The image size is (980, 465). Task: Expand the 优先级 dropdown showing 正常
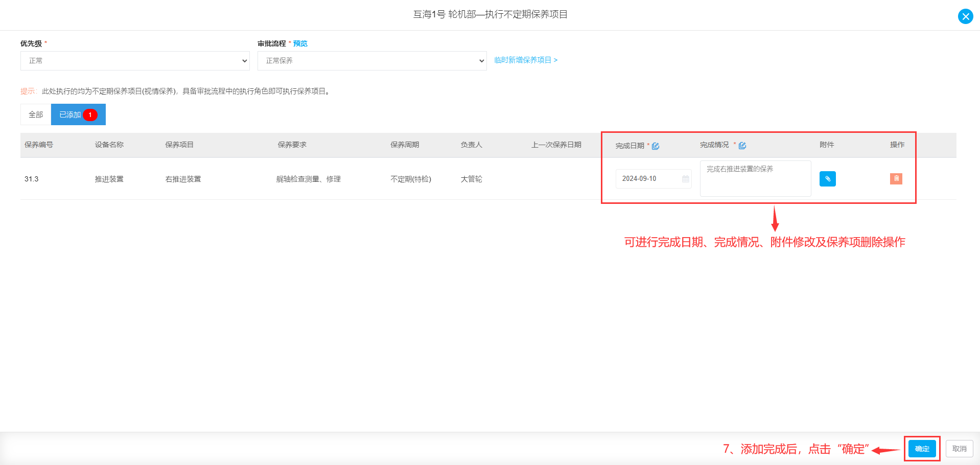point(135,61)
